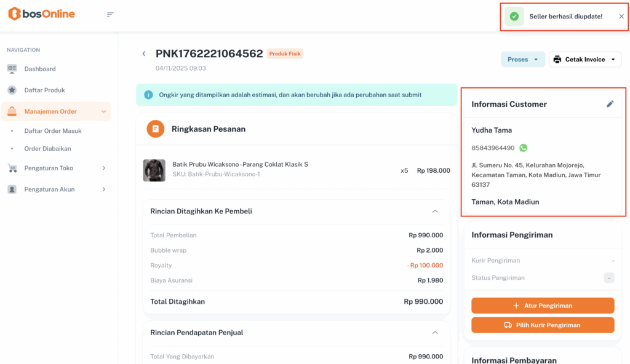The height and width of the screenshot is (364, 630).
Task: Expand the Pengaturan Toko menu
Action: pos(103,168)
